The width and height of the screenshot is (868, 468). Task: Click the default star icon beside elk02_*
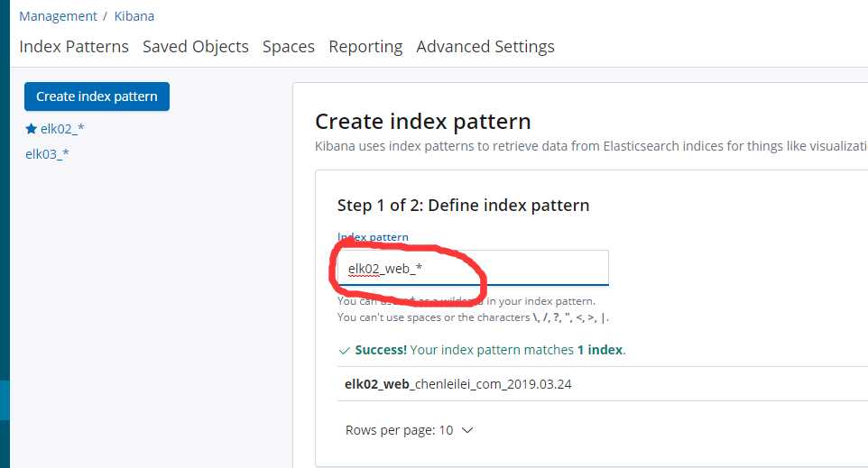[31, 129]
